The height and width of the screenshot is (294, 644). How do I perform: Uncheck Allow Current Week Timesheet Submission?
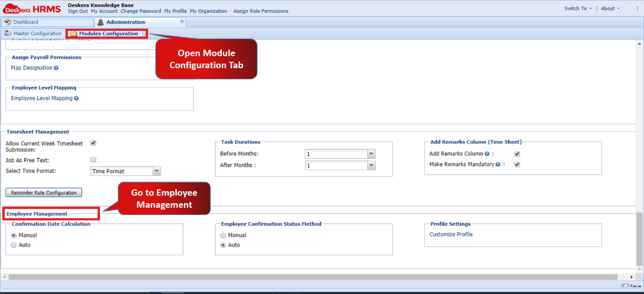tap(93, 143)
